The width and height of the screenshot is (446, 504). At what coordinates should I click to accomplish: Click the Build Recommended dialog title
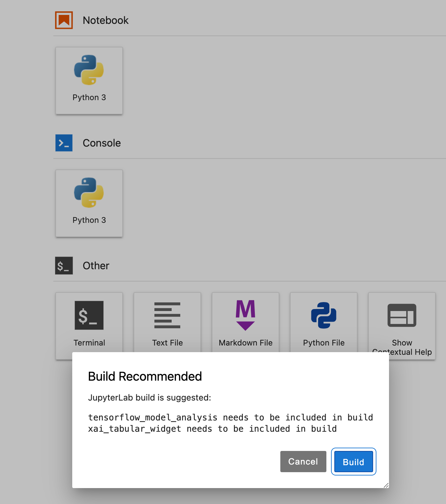[x=145, y=376]
